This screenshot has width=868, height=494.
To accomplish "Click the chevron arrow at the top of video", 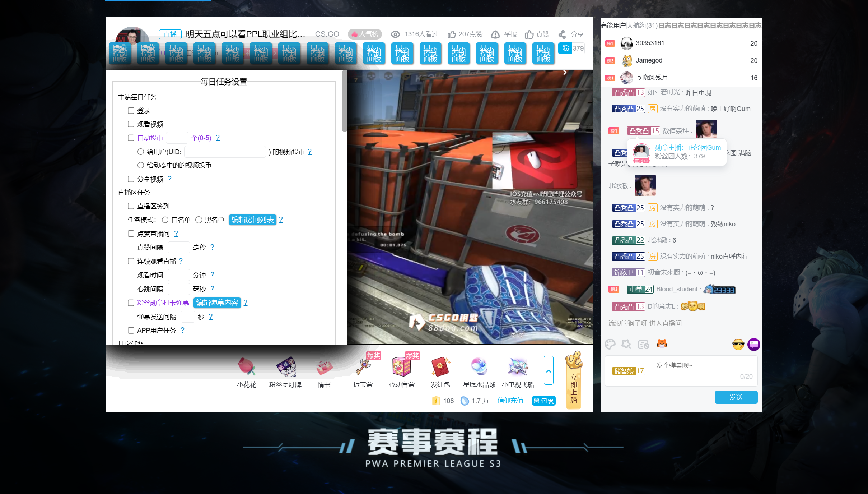I will coord(565,73).
